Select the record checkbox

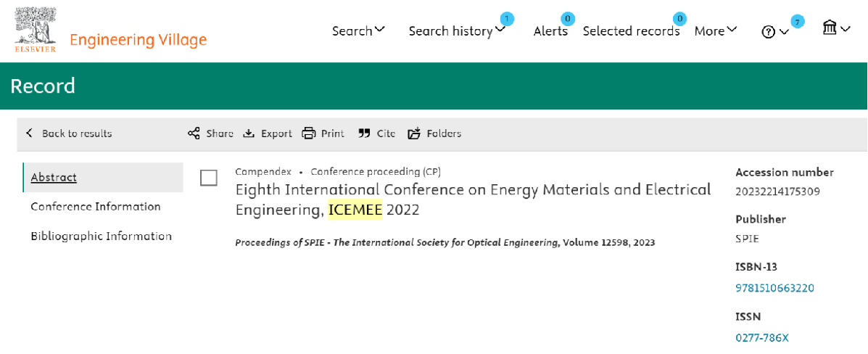point(209,178)
